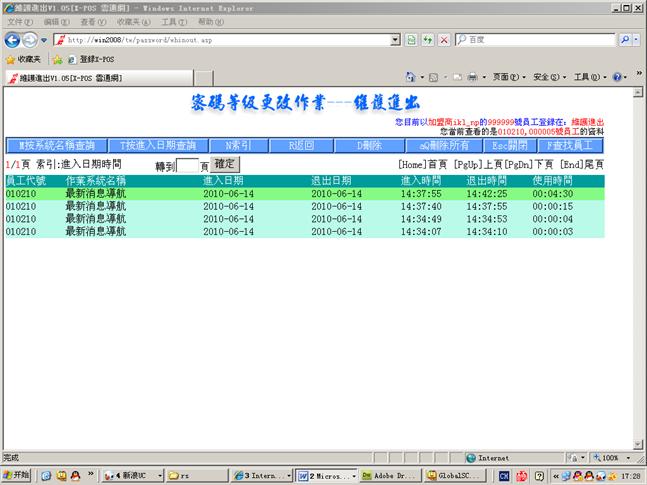647x485 pixels.
Task: Click the Print icon in command bar
Action: tap(472, 76)
